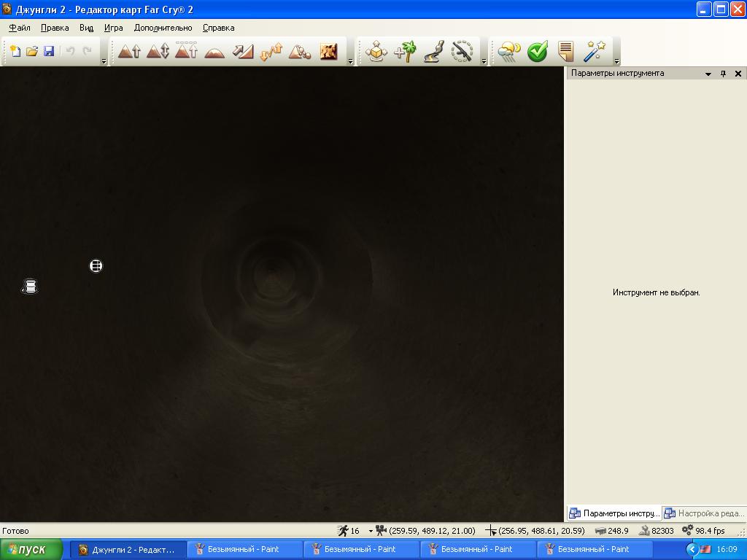
Task: Select the raise/lower terrain tool (double arrow)
Action: pos(158,51)
